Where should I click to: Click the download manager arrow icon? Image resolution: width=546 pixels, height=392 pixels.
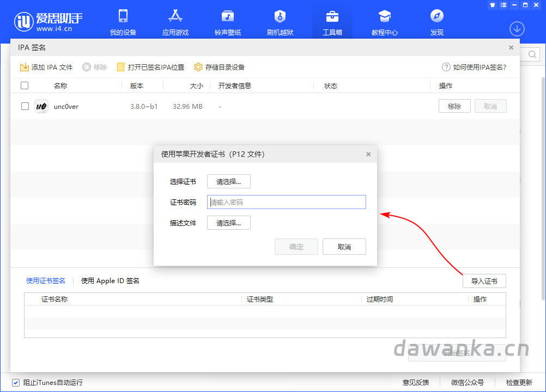517,29
